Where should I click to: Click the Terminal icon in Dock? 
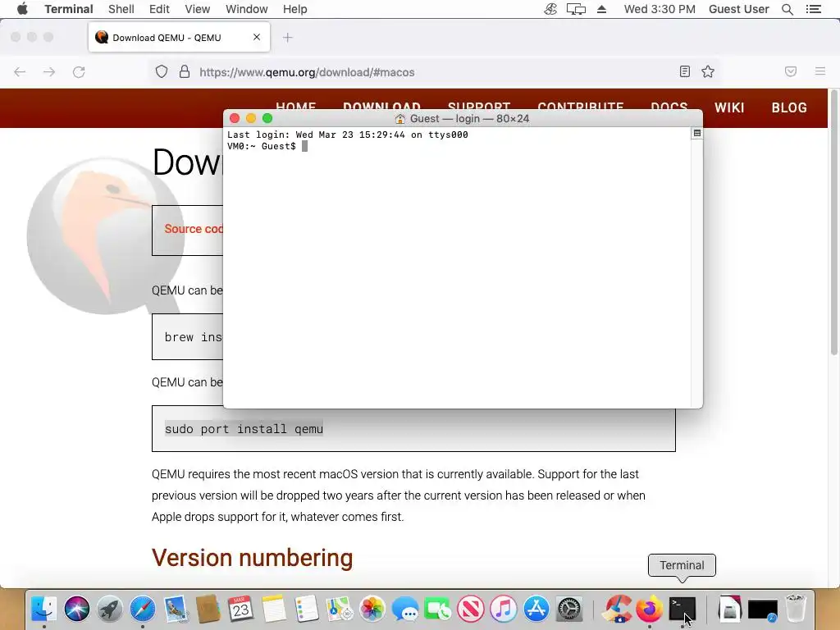point(682,609)
